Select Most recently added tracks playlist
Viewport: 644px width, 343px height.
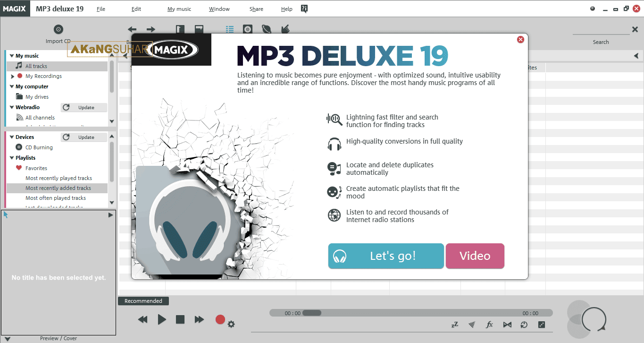pyautogui.click(x=57, y=188)
